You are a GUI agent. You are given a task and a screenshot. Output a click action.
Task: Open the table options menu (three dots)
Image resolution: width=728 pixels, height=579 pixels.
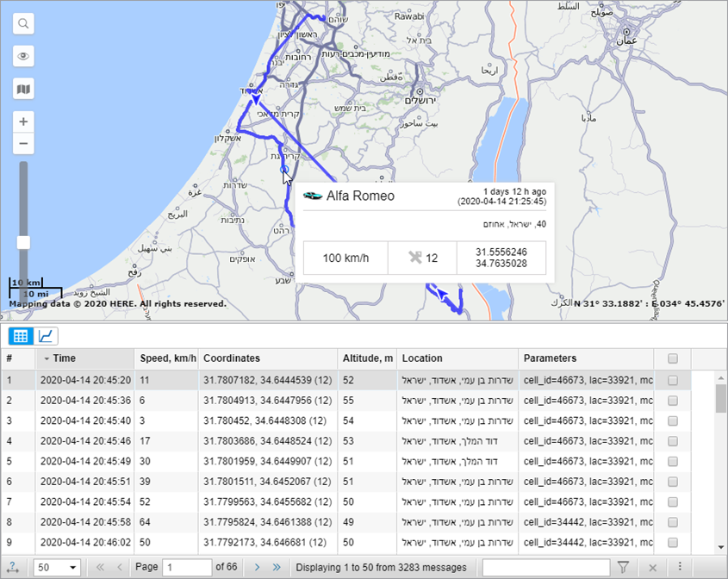[680, 567]
